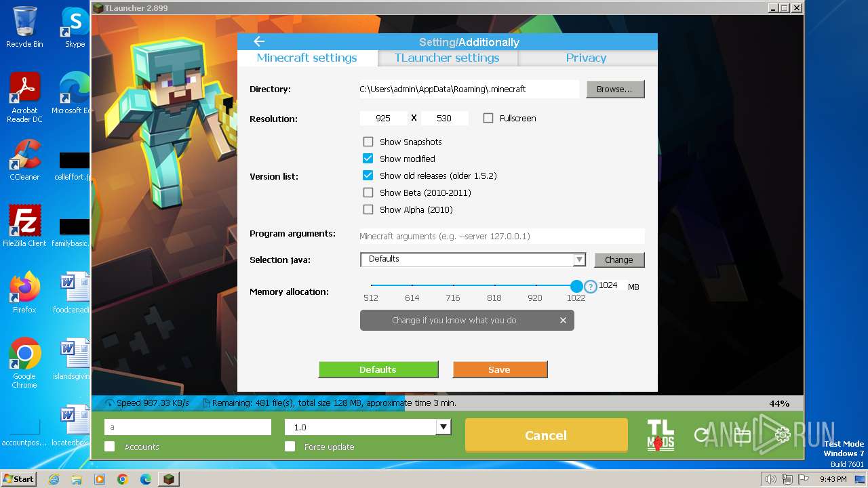Dismiss the 'Change if you know' tooltip
Image resolution: width=868 pixels, height=488 pixels.
563,321
